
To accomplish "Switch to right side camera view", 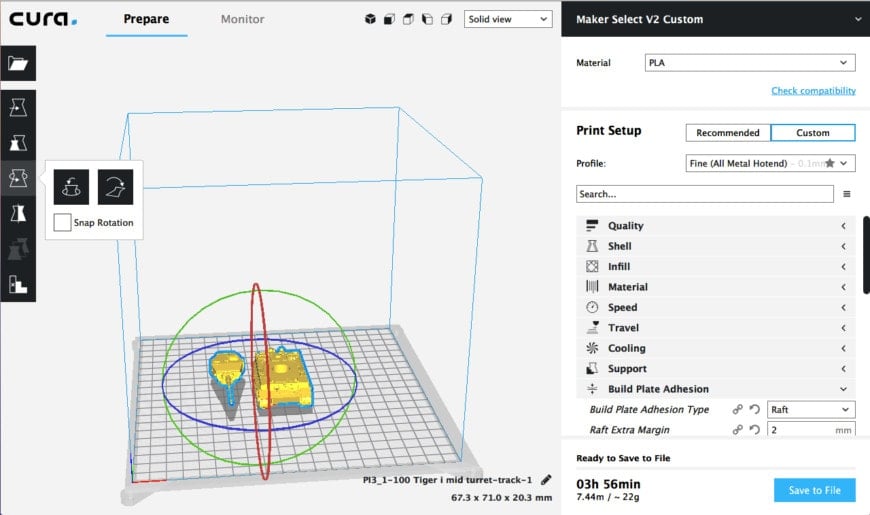I will tap(446, 19).
